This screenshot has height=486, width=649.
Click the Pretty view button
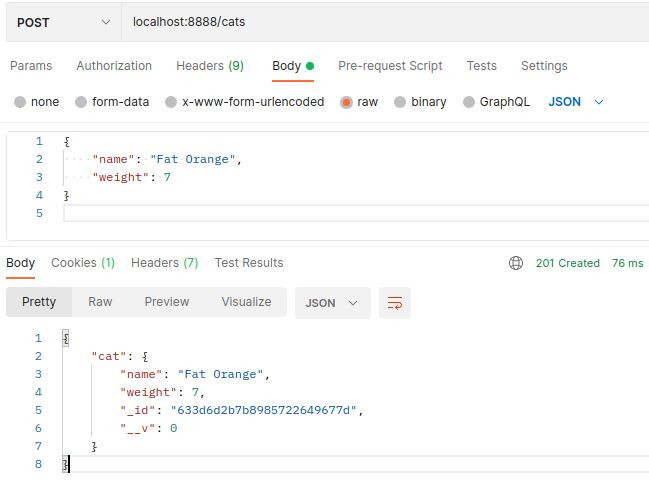[39, 302]
